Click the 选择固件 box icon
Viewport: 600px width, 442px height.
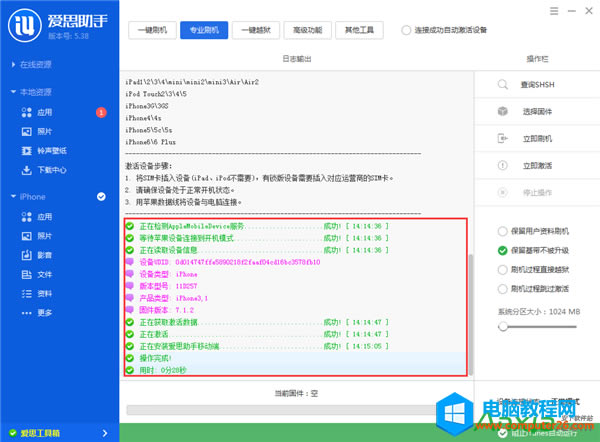tap(502, 111)
